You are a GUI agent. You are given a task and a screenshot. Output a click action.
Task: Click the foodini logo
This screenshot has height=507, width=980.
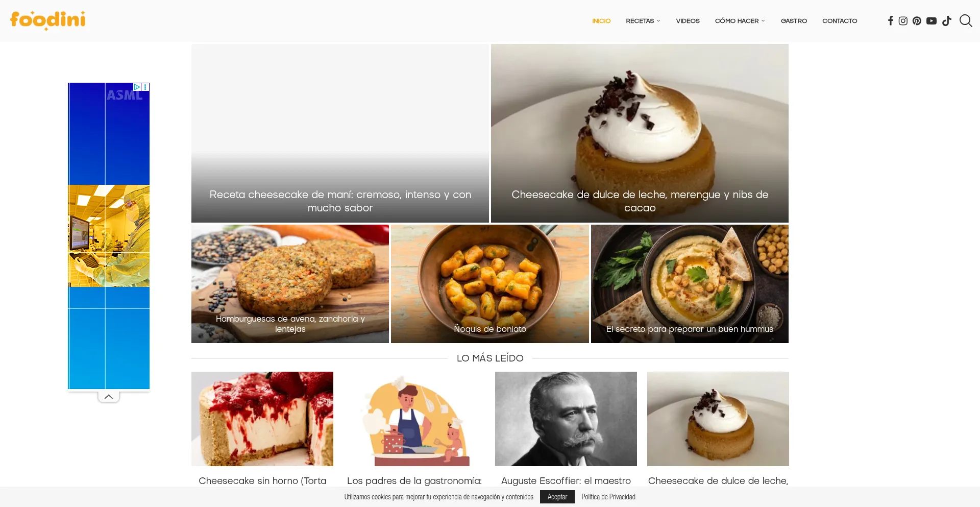(x=48, y=20)
